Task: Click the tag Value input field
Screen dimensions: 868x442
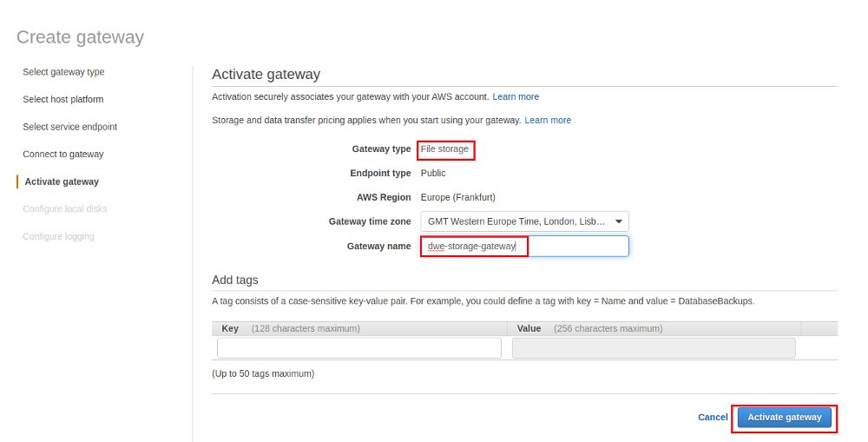Action: coord(654,348)
